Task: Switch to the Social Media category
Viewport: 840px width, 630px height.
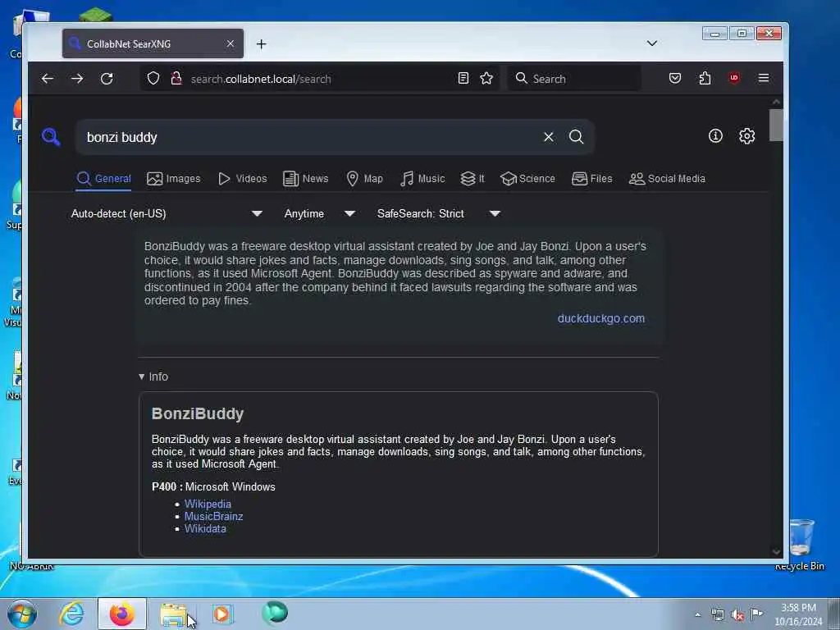Action: pos(667,178)
